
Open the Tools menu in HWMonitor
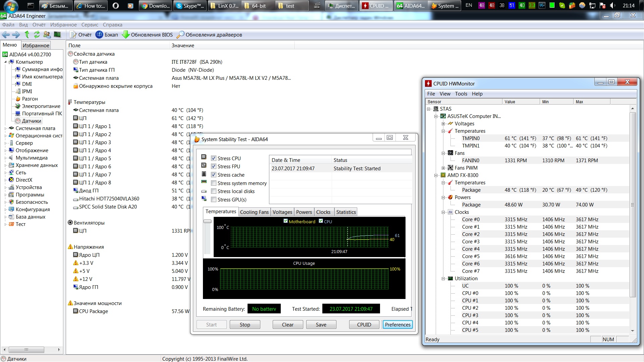point(461,94)
